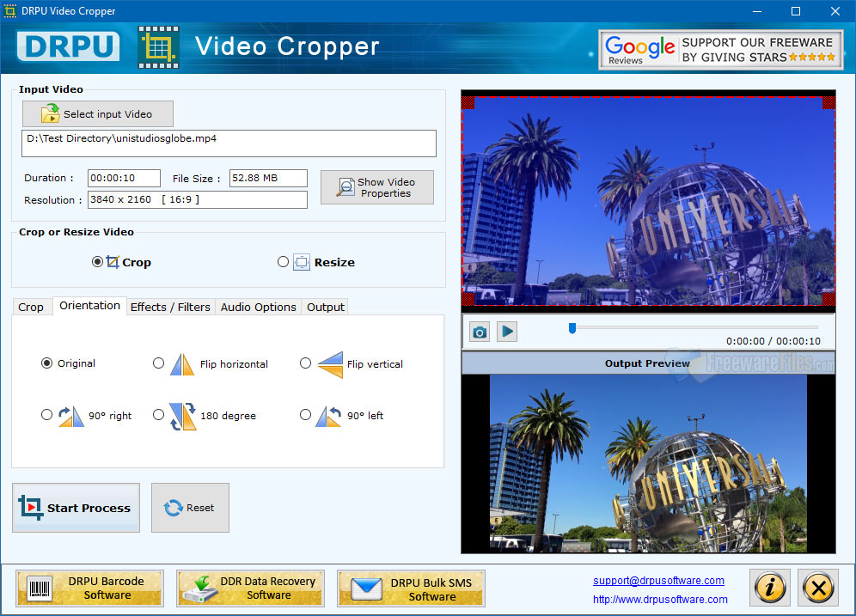Click the crop tool icon beside Crop
Image resolution: width=856 pixels, height=616 pixels.
point(113,262)
